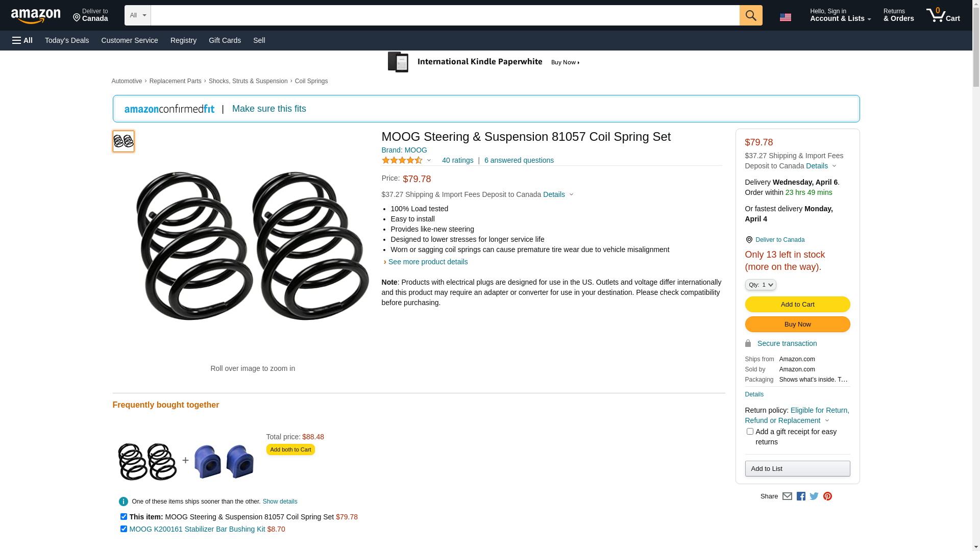
Task: Open the 6 answered questions link
Action: click(519, 160)
